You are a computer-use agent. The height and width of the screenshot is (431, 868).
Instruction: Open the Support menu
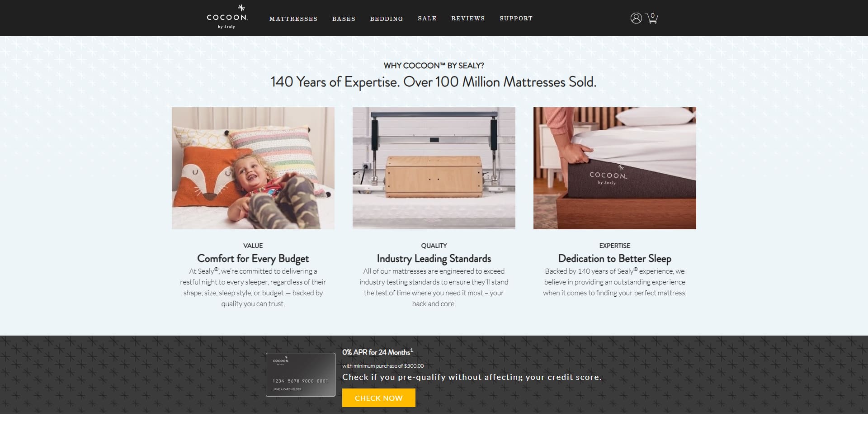click(516, 19)
